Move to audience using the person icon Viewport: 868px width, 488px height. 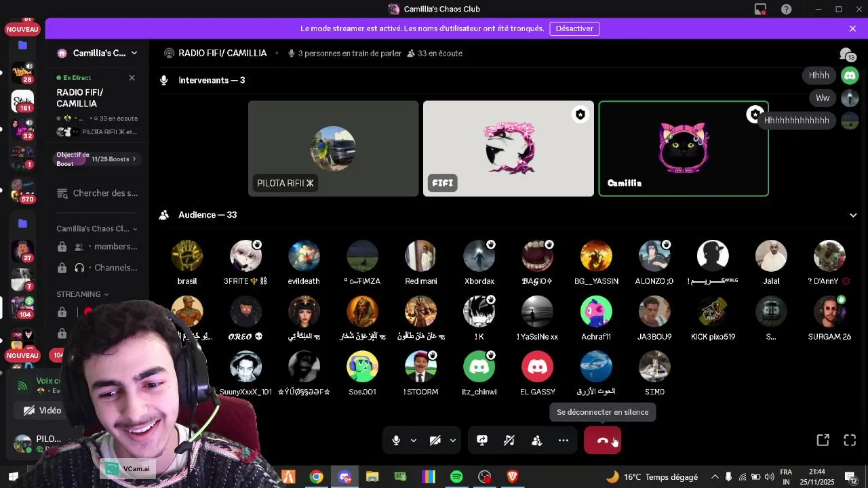click(x=536, y=441)
